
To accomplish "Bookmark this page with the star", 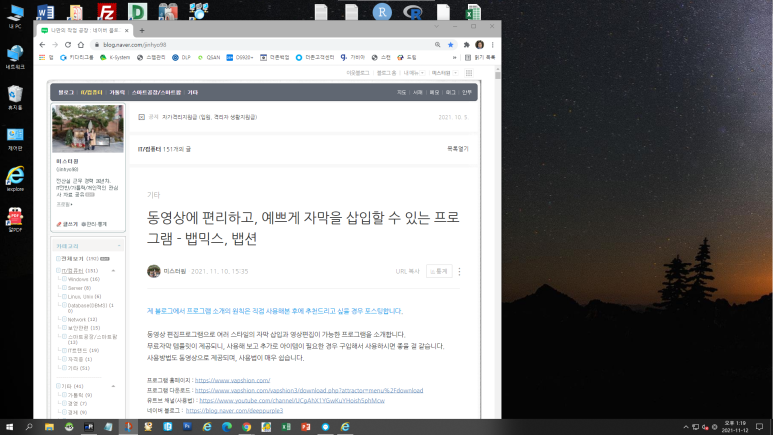I will click(x=451, y=45).
